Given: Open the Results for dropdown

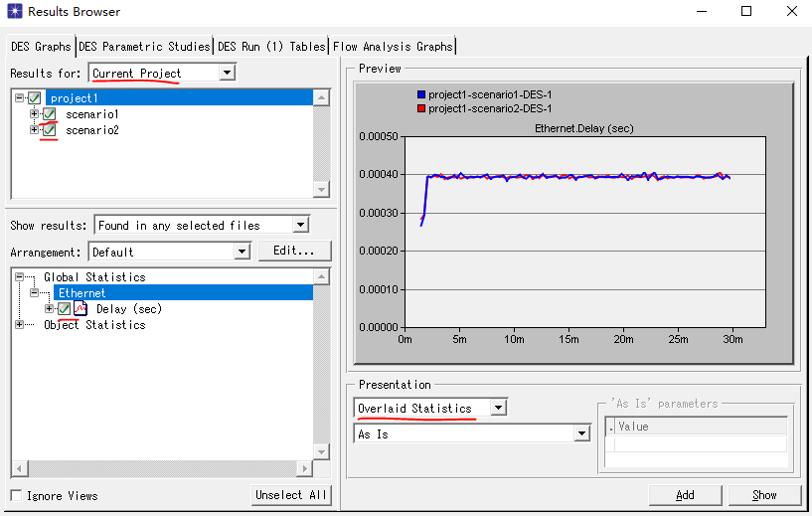Looking at the screenshot, I should [x=227, y=73].
